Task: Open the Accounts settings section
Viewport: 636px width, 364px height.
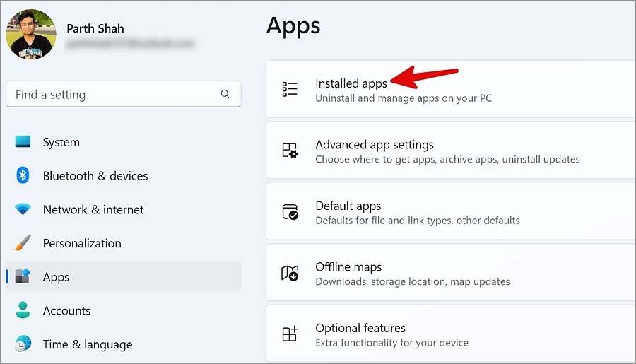Action: point(66,310)
